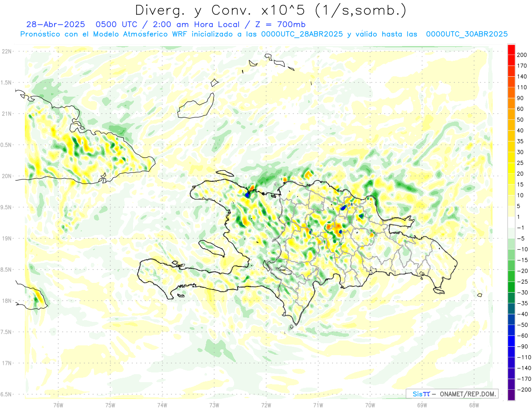Click the 73W longitude label
Screen dimensions: 532x411
click(x=214, y=405)
